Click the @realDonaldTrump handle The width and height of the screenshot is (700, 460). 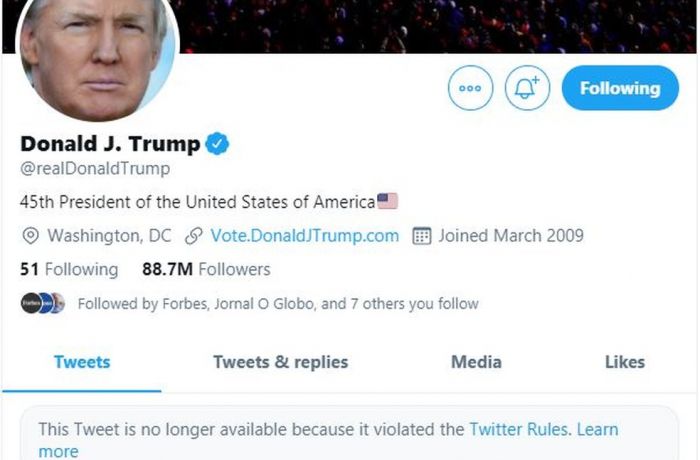(95, 169)
